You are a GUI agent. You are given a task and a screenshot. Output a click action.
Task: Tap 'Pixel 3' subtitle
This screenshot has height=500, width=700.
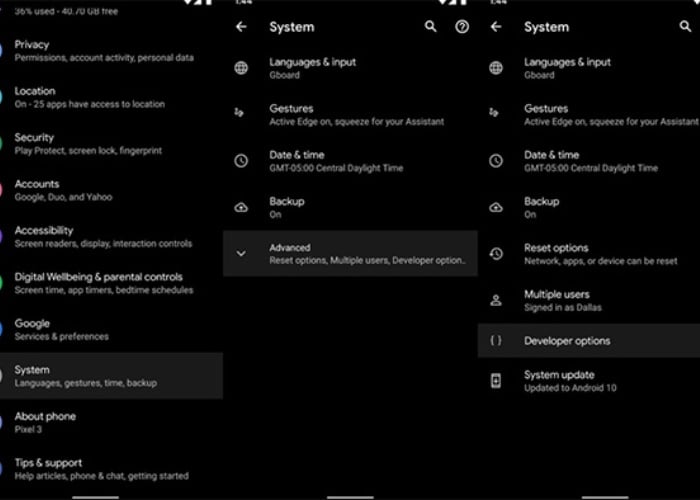click(28, 429)
